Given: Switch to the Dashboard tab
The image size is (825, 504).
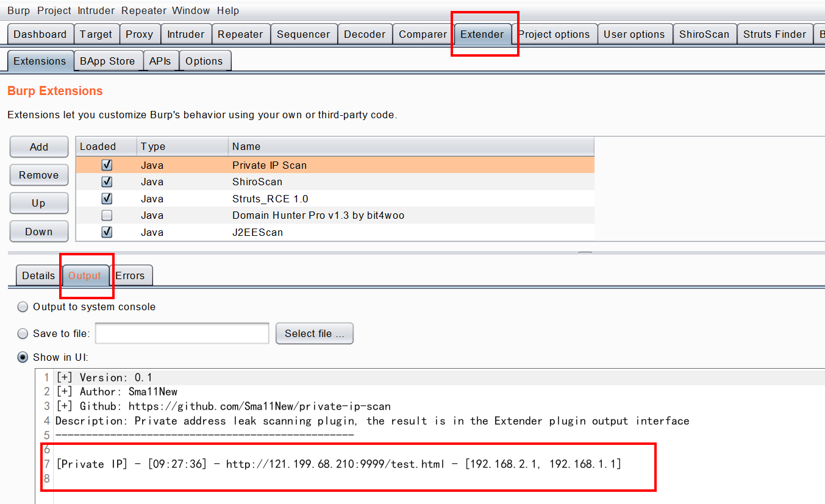Looking at the screenshot, I should [40, 34].
